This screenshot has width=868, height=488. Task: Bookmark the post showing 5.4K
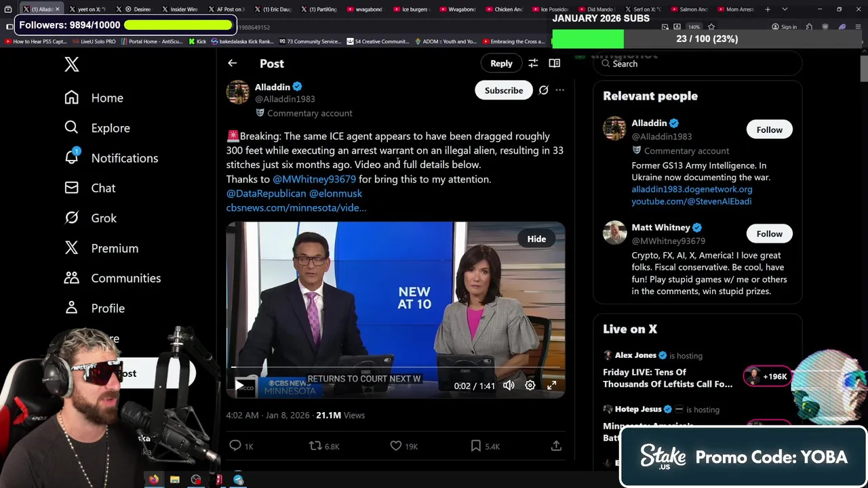(485, 446)
